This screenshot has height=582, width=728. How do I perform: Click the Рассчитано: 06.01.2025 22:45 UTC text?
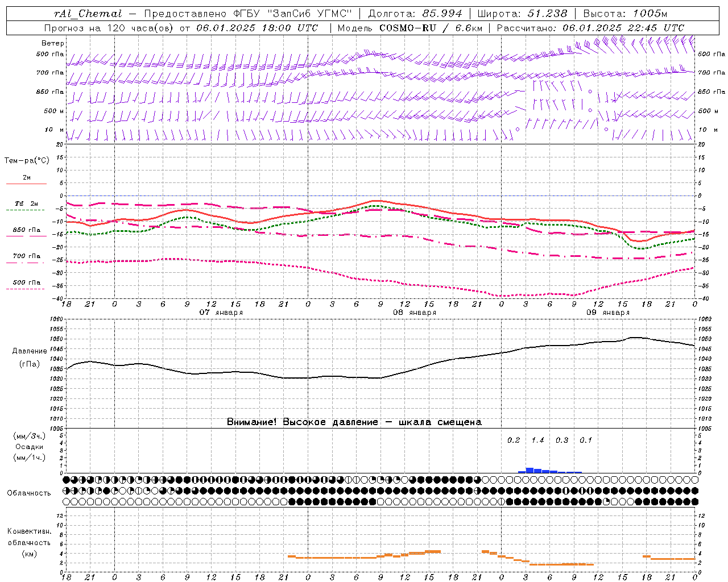pos(591,28)
